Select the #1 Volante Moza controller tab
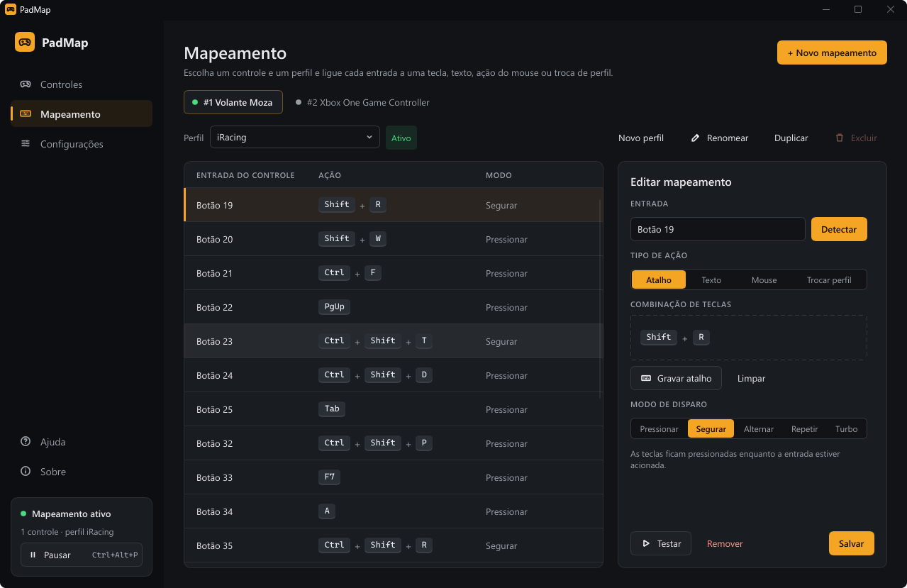This screenshot has height=588, width=907. 233,102
